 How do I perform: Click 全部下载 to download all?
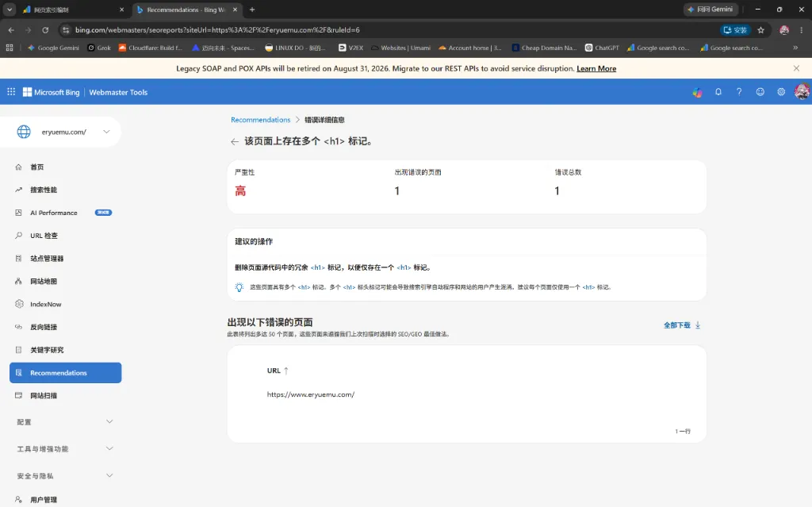(x=677, y=325)
